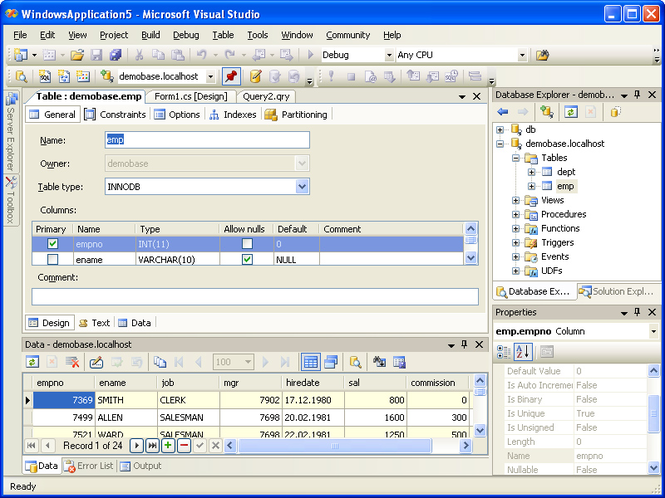Switch to bottom Data view tab of table editor
Screen dimensions: 665x498
point(135,323)
